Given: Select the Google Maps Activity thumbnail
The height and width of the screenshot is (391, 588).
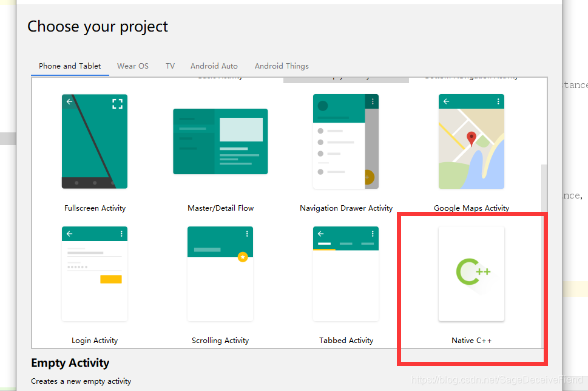Looking at the screenshot, I should 471,141.
